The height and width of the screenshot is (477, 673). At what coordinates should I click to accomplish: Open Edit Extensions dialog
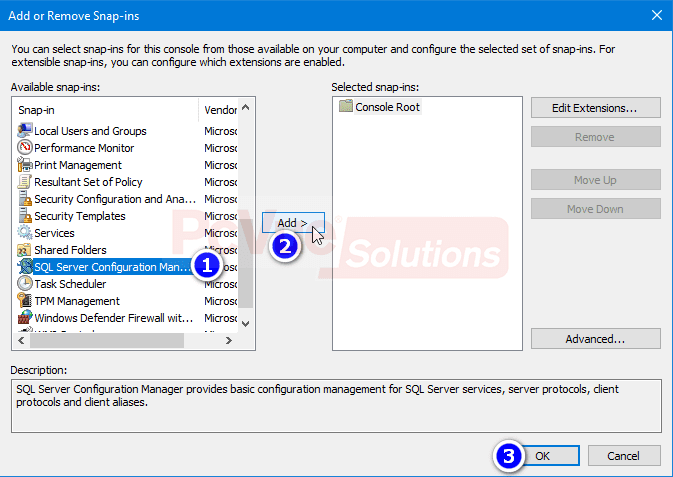(595, 108)
